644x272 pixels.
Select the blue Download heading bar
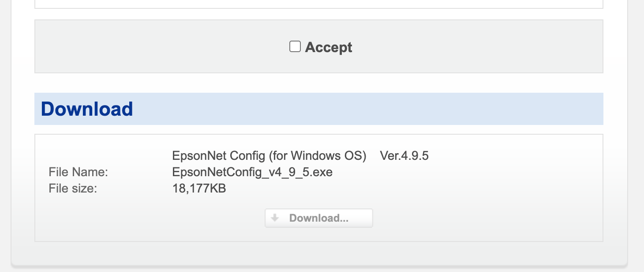pyautogui.click(x=318, y=109)
